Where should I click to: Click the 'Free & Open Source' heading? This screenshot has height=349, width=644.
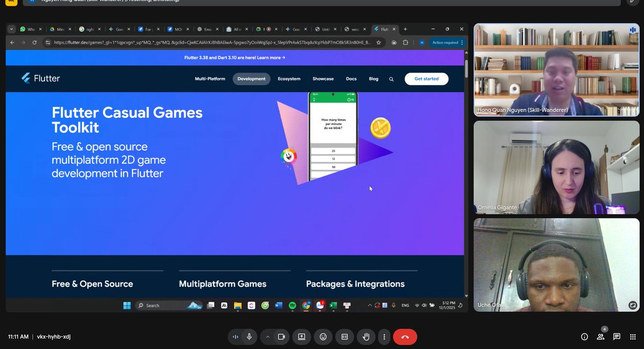pos(92,284)
